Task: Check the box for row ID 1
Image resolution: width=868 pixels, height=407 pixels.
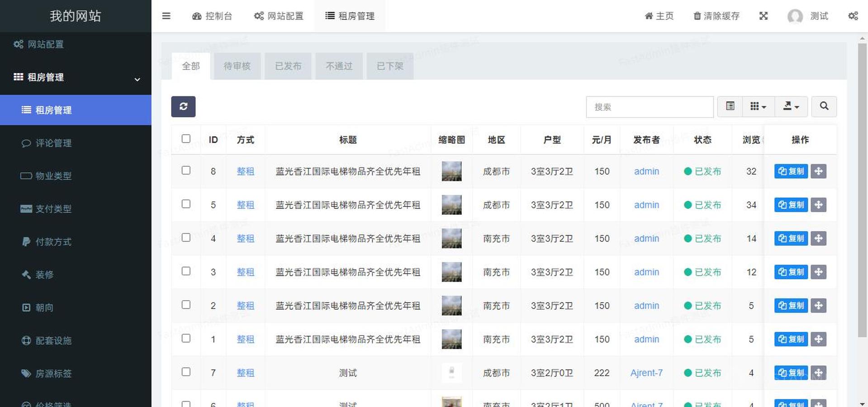Action: [x=186, y=338]
